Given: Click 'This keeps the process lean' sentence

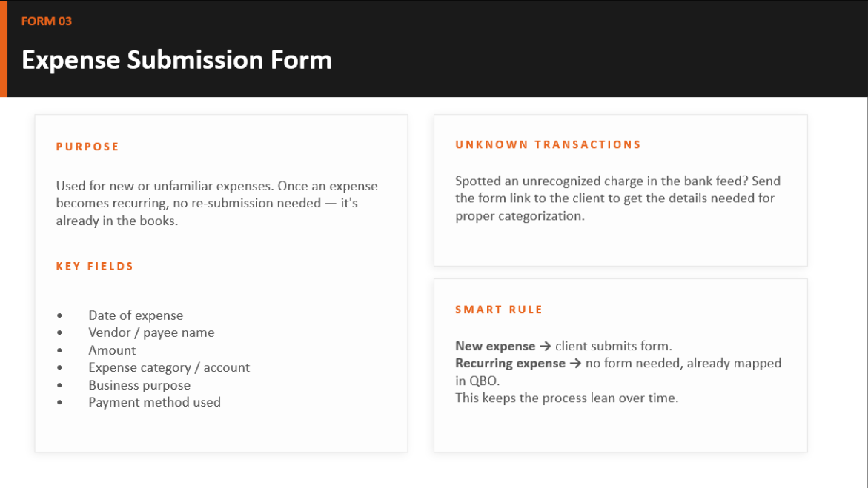Looking at the screenshot, I should pos(566,398).
